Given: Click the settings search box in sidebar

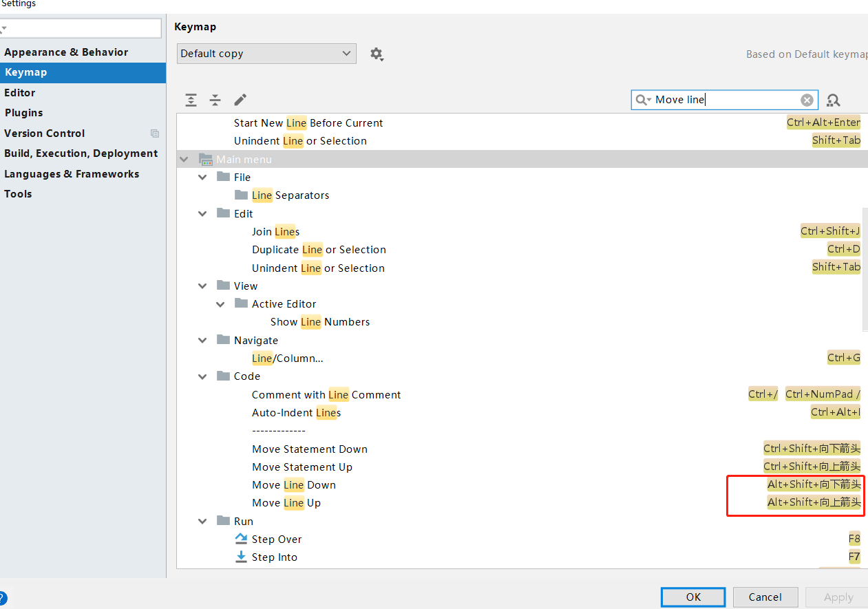Looking at the screenshot, I should 81,28.
